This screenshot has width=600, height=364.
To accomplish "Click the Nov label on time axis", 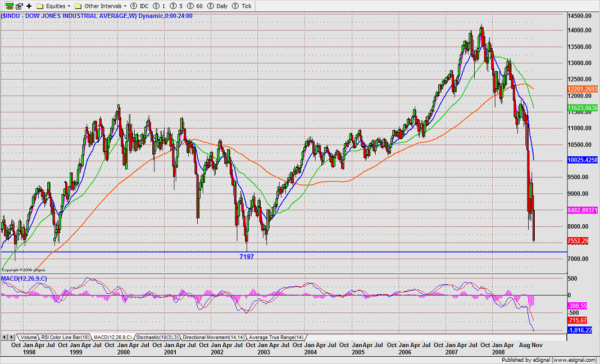I will 537,345.
